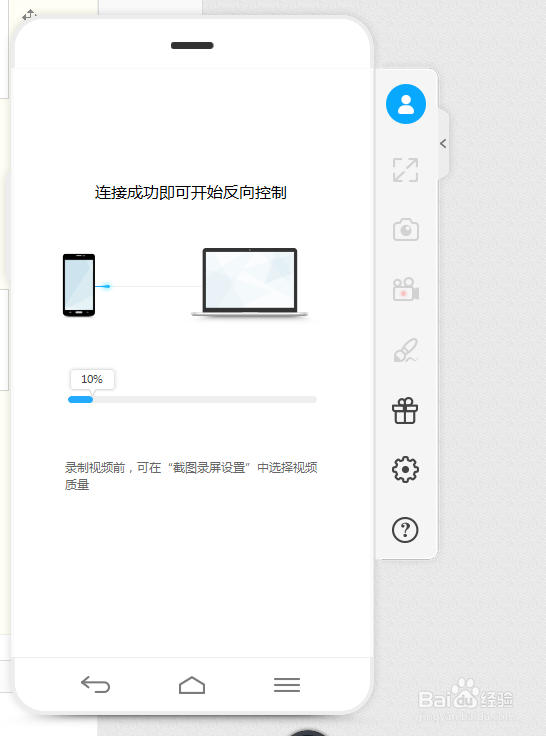Open settings with the gear icon
Viewport: 546px width, 736px height.
(405, 469)
